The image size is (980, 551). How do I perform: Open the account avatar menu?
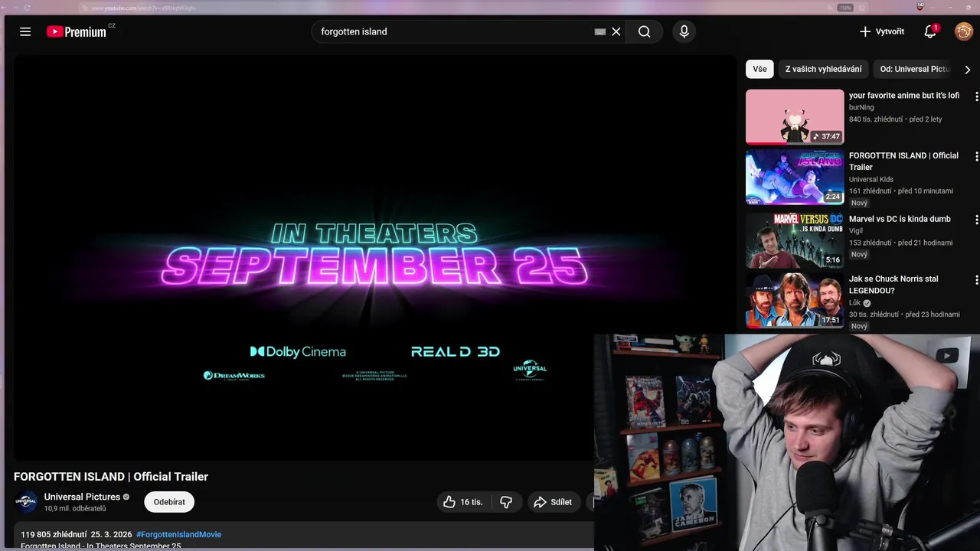point(963,31)
